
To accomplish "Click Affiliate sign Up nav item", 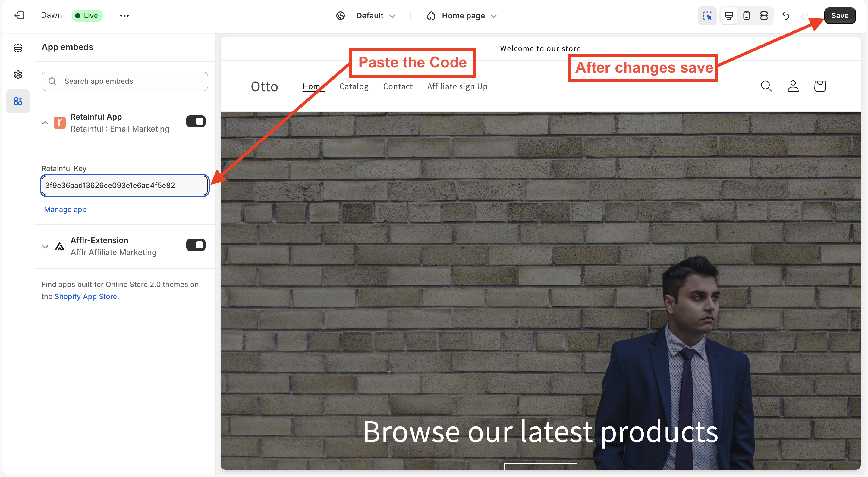I will [x=457, y=86].
